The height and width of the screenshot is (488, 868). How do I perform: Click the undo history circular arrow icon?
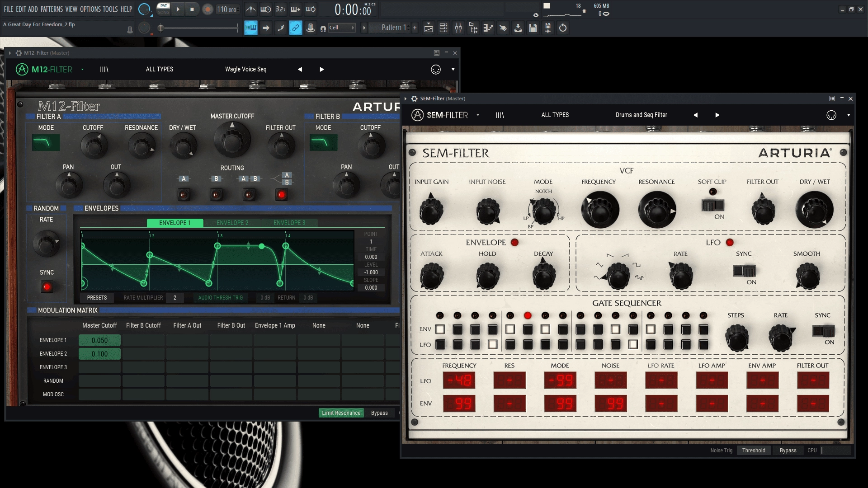562,28
